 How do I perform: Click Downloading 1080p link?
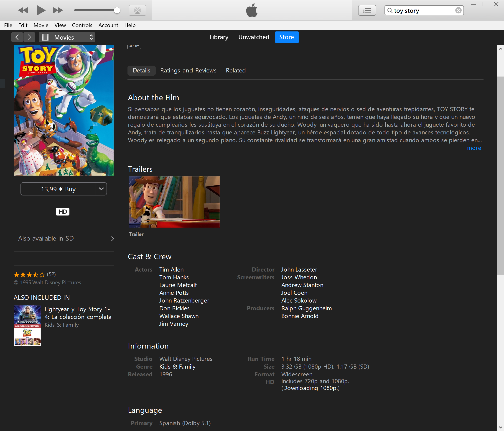[310, 388]
